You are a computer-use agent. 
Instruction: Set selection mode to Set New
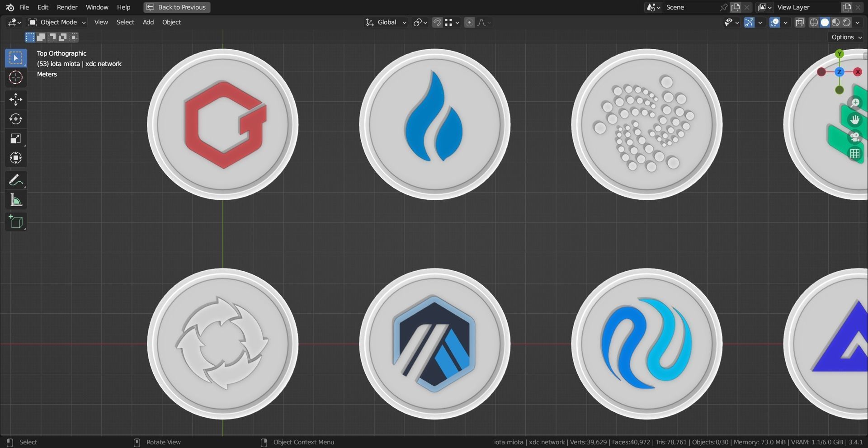(30, 37)
